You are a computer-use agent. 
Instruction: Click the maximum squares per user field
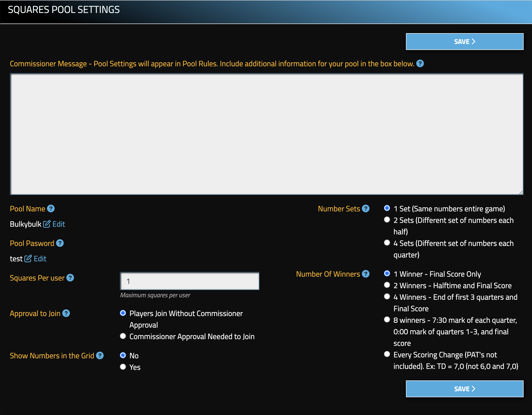point(189,281)
